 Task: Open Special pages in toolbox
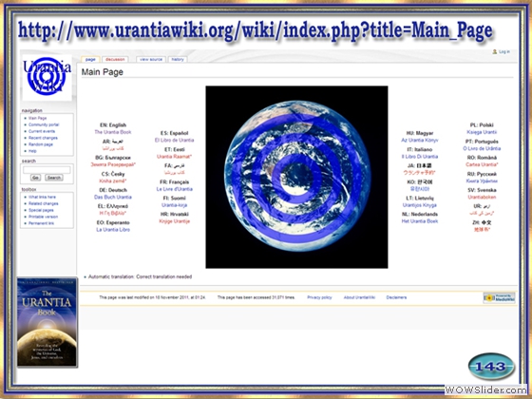click(x=41, y=210)
